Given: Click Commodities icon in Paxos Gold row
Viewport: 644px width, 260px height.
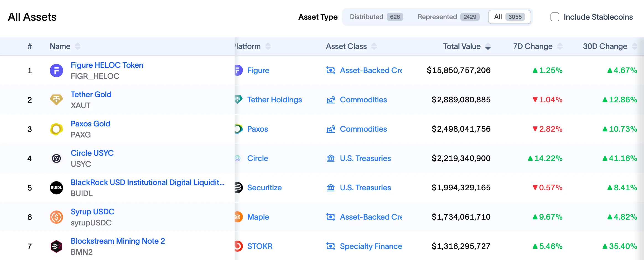Looking at the screenshot, I should point(331,129).
